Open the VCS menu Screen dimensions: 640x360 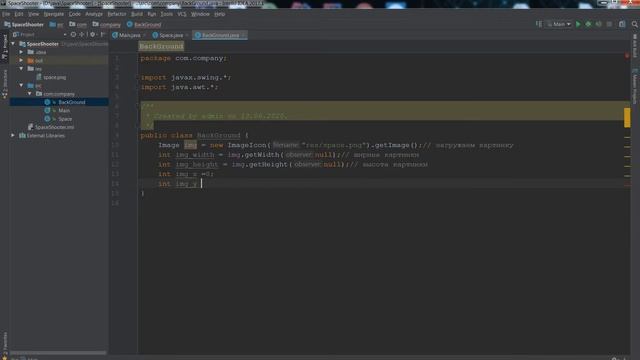(182, 14)
